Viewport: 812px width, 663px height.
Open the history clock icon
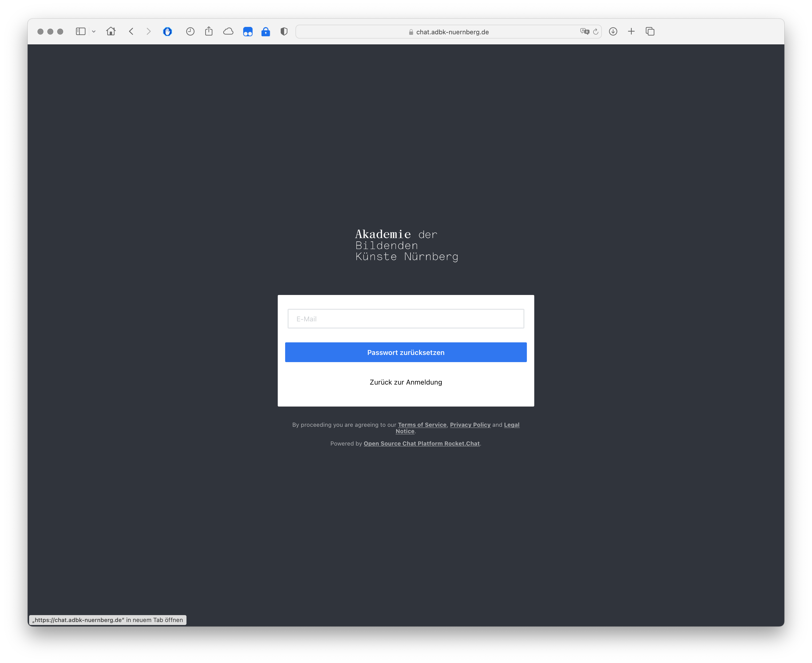coord(190,32)
